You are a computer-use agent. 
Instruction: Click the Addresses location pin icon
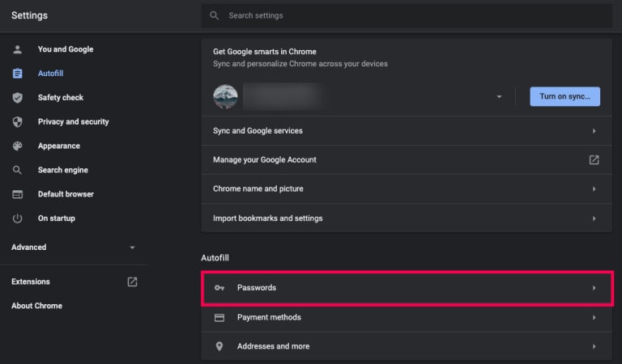[219, 346]
